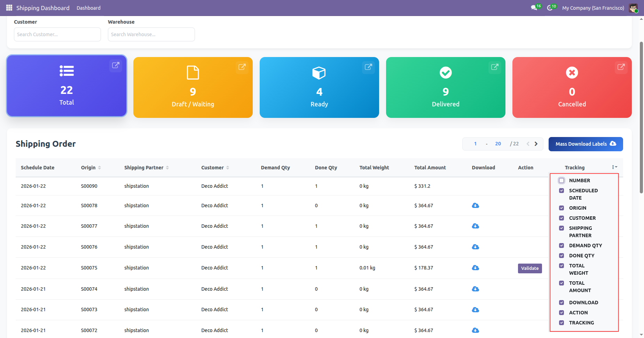Open the activities clock icon

tap(550, 8)
